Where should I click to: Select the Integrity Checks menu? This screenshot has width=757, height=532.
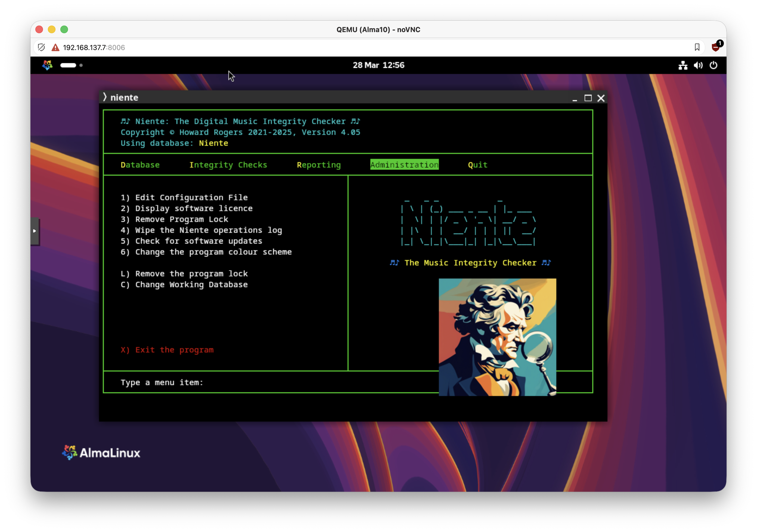tap(228, 165)
